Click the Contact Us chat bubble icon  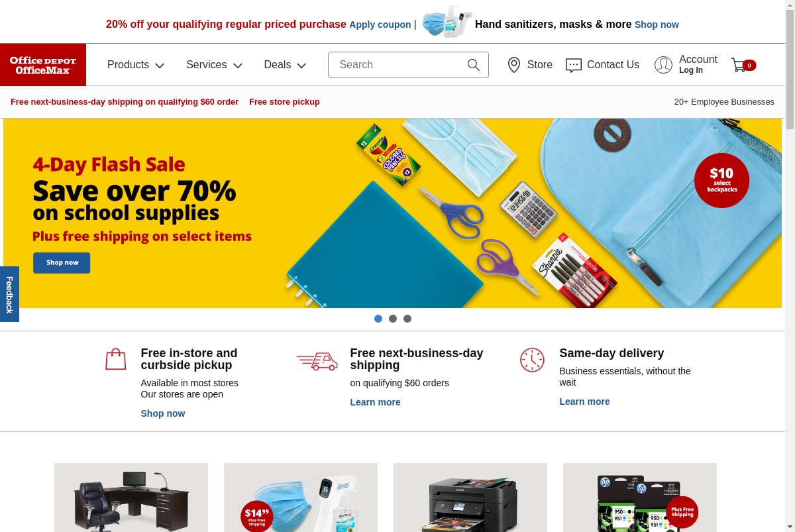point(574,65)
